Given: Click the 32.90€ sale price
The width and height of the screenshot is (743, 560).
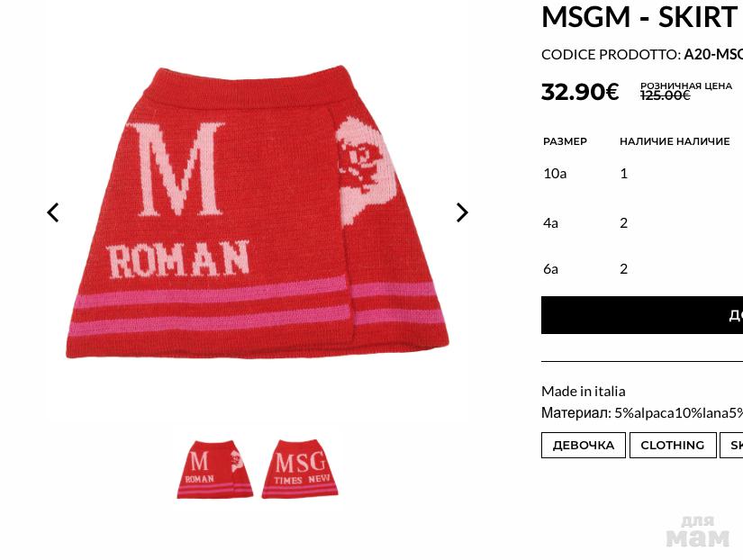Looking at the screenshot, I should [x=580, y=92].
